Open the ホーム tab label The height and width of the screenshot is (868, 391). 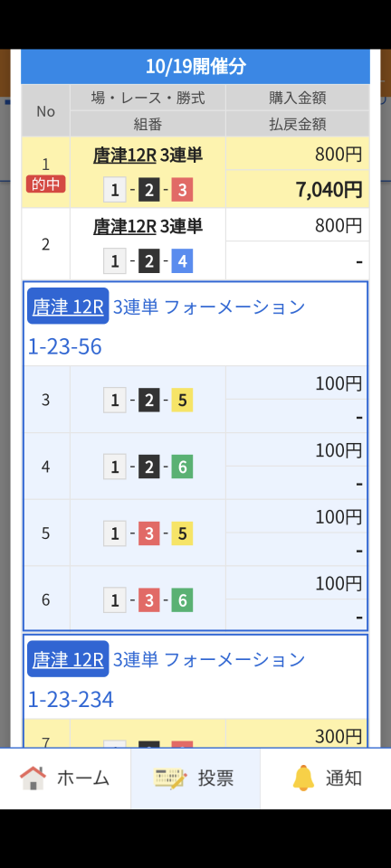[x=83, y=778]
